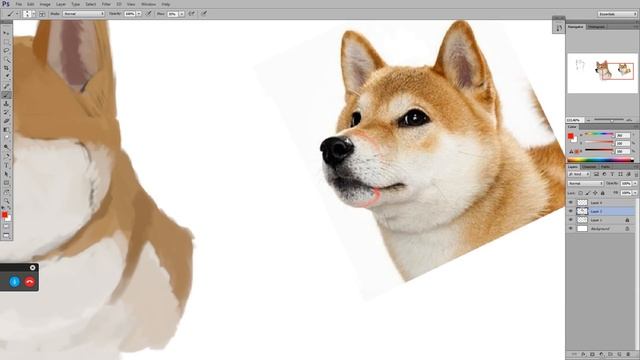The width and height of the screenshot is (640, 360).
Task: Toggle eye icon of the locked non-background layer
Action: pyautogui.click(x=571, y=220)
